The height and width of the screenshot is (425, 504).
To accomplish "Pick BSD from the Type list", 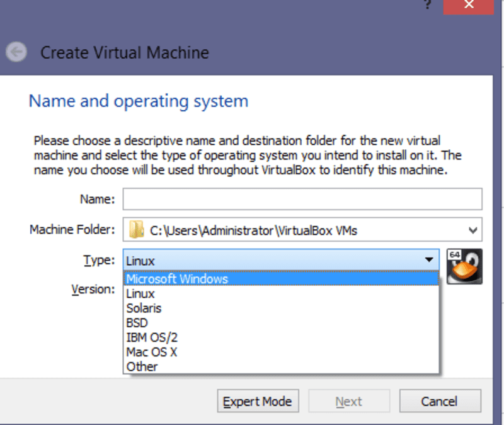I will (x=281, y=322).
